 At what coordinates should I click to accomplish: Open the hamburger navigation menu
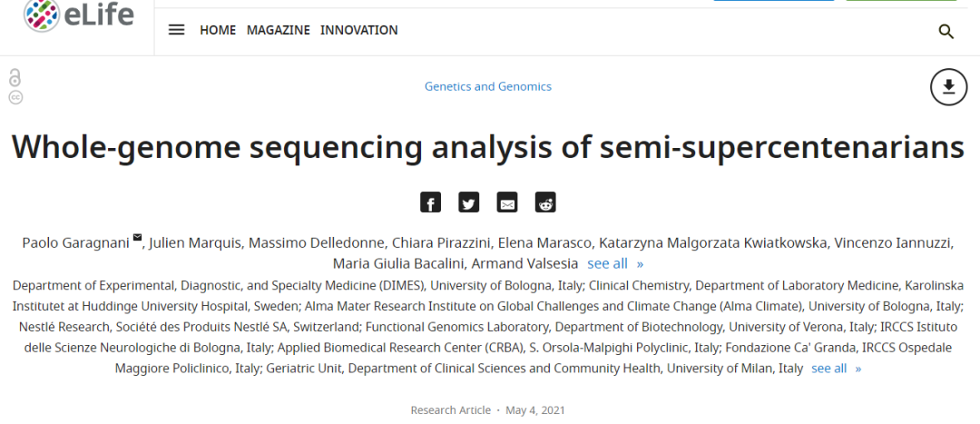(177, 30)
